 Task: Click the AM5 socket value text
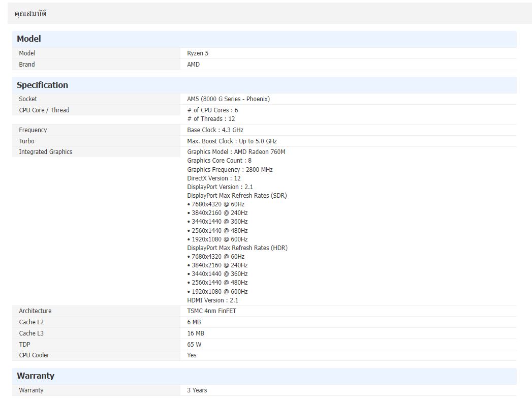[228, 99]
